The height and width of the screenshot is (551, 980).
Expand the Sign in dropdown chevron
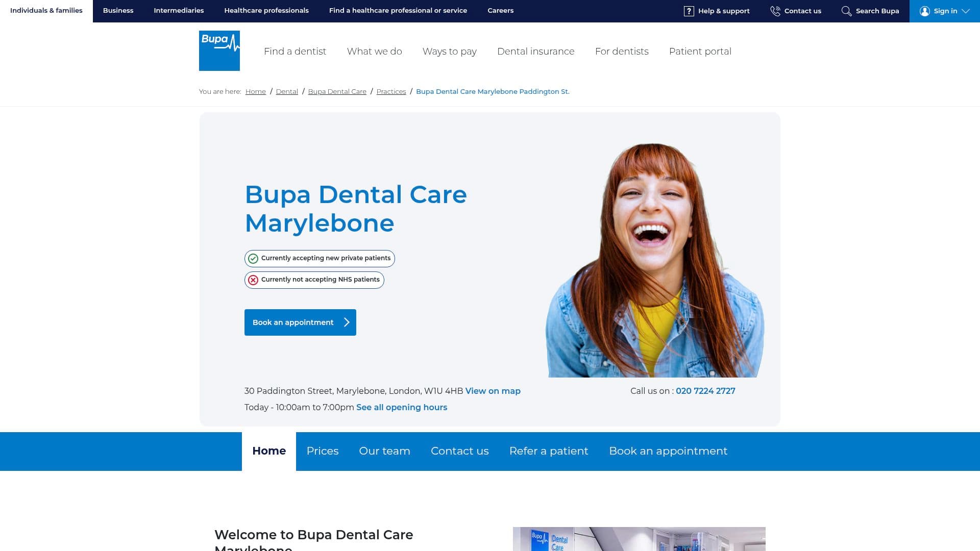click(965, 11)
